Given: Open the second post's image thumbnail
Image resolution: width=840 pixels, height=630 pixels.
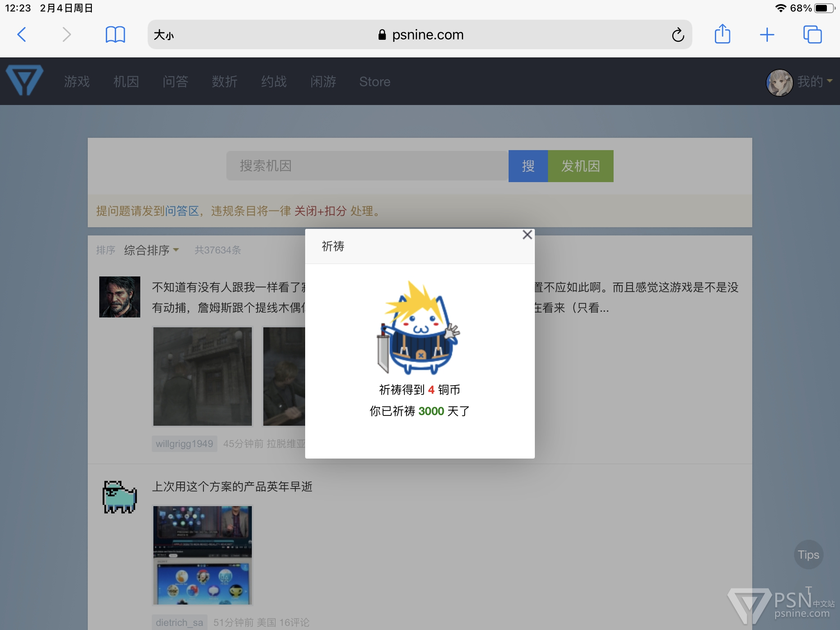Looking at the screenshot, I should (202, 555).
